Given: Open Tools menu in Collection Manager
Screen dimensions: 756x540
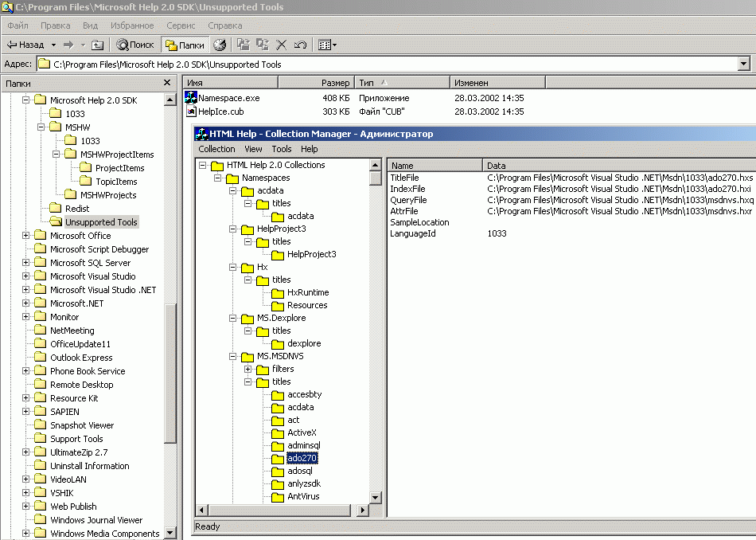Looking at the screenshot, I should click(282, 149).
